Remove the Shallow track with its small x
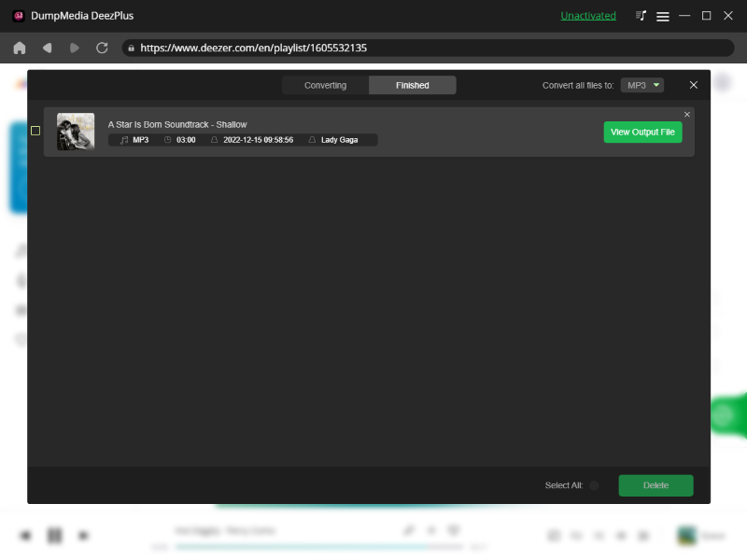This screenshot has width=747, height=560. point(687,114)
